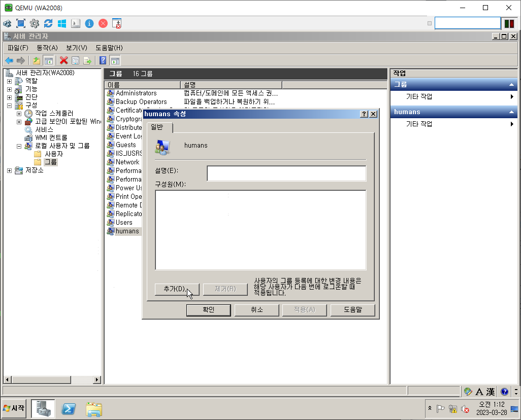
Task: Click the QEMU 3D cubes toolbar icon
Action: click(x=7, y=23)
